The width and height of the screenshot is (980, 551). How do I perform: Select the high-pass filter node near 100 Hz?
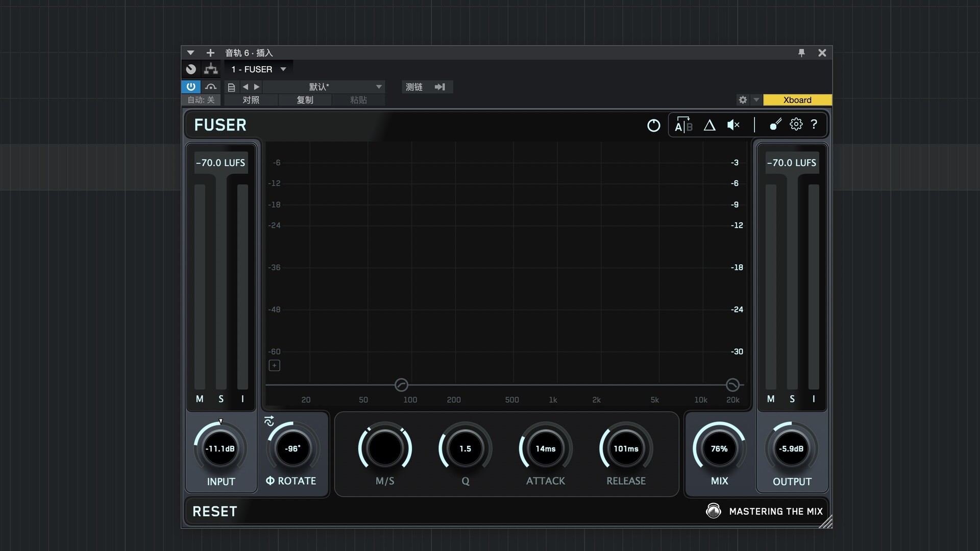click(x=401, y=385)
